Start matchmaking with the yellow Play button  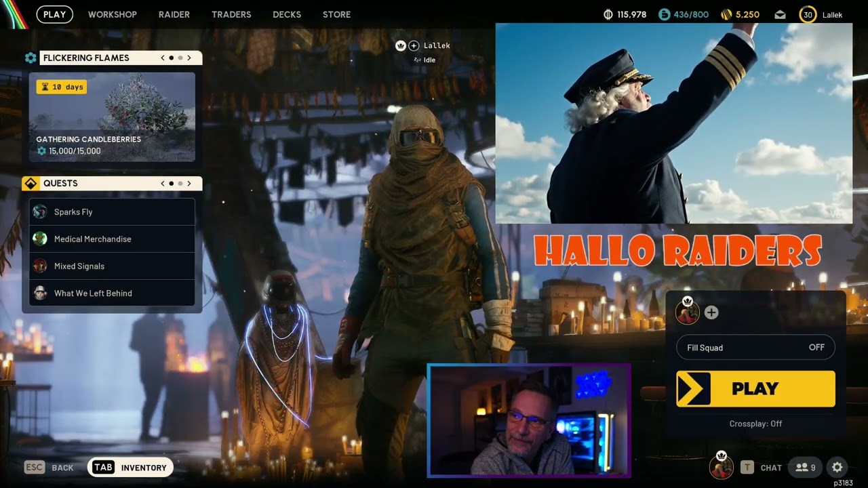[755, 388]
